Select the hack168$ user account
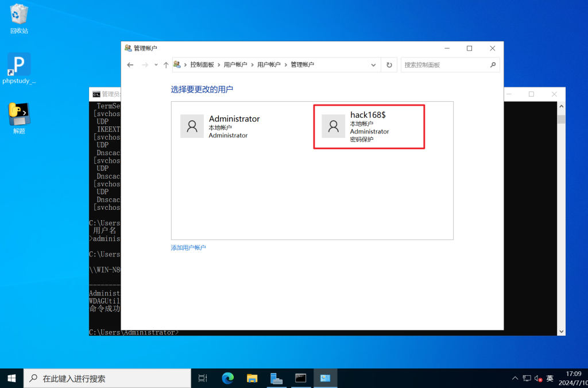The height and width of the screenshot is (388, 588). click(x=369, y=126)
